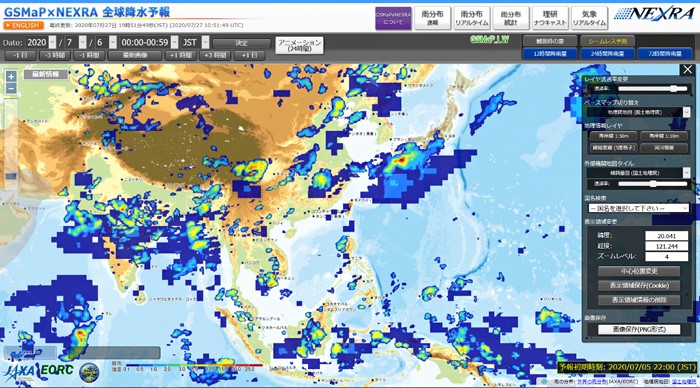Close the settings side panel
This screenshot has height=388, width=700.
tap(688, 70)
